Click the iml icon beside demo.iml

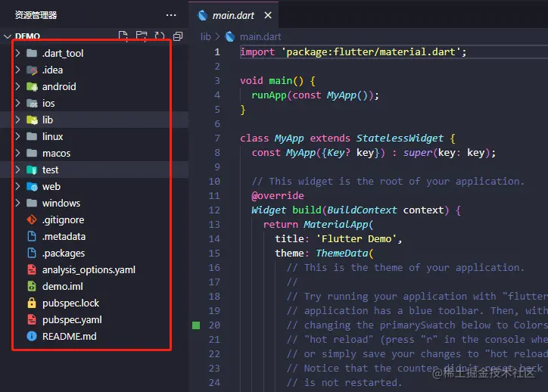(x=32, y=286)
